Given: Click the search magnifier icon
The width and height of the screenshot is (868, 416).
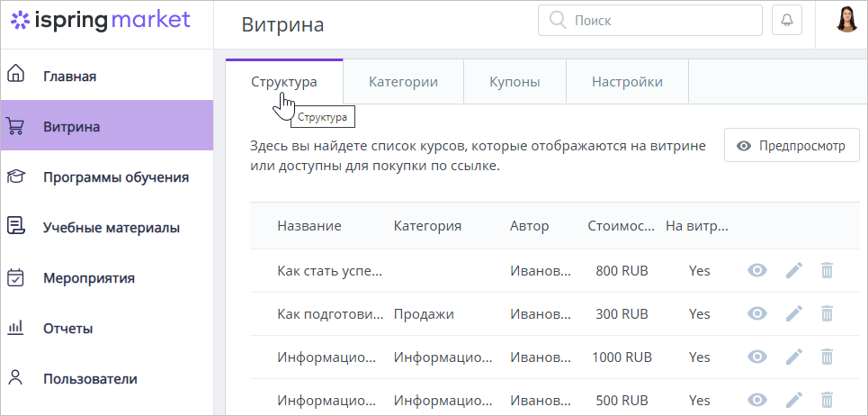Looking at the screenshot, I should [557, 20].
